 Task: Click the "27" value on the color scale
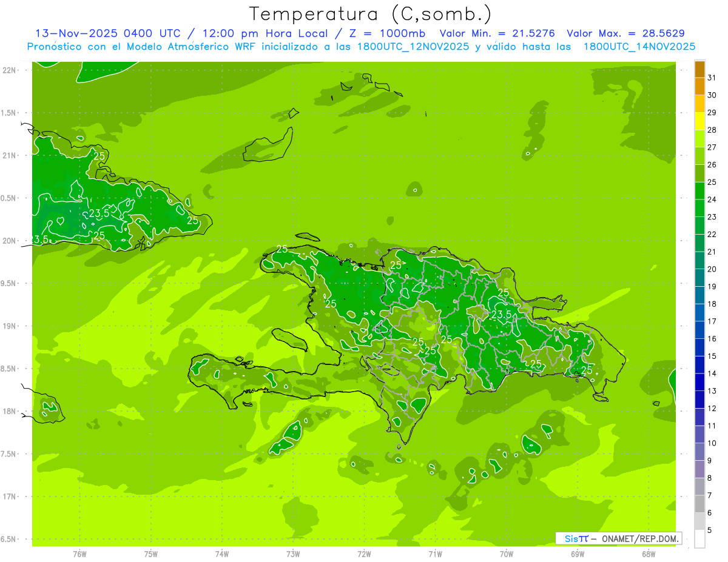712,147
